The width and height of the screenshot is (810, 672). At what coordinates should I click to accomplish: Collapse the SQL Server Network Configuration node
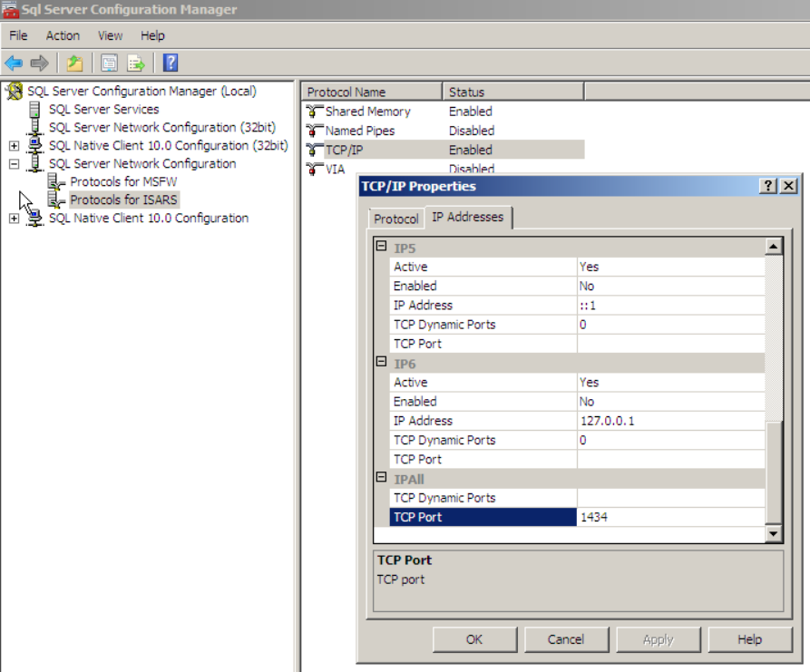coord(15,164)
